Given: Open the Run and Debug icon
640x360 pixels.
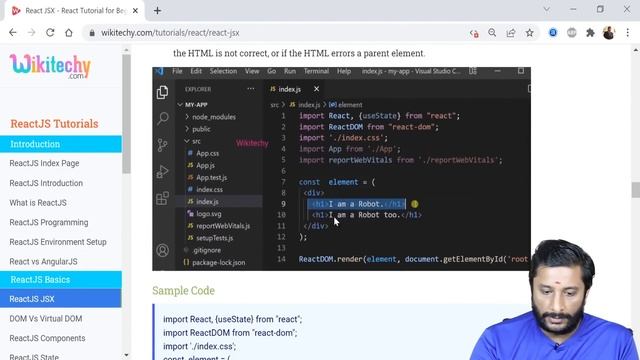Looking at the screenshot, I should coord(162,171).
